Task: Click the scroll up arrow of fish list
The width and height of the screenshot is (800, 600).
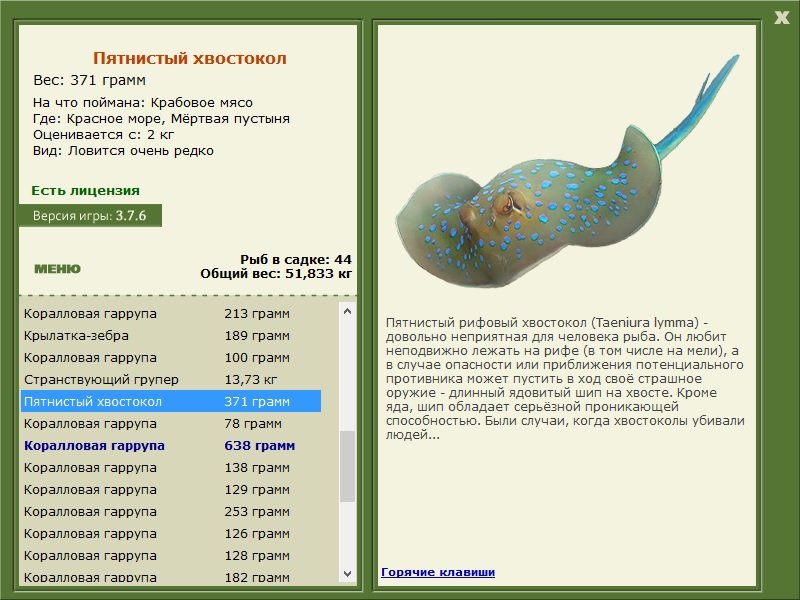Action: (347, 311)
